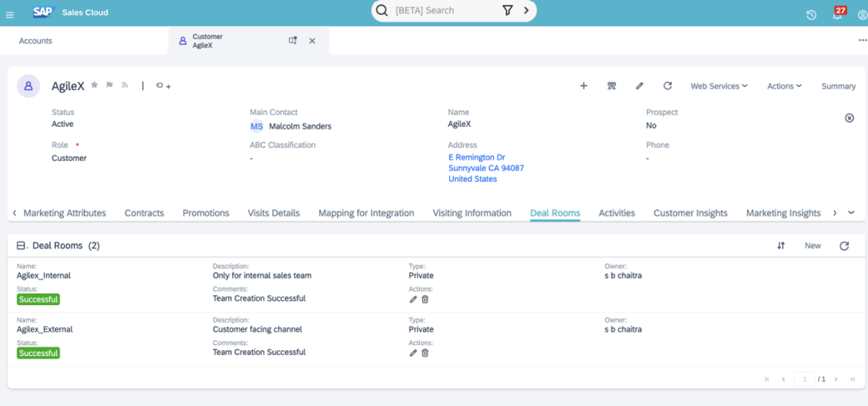Viewport: 868px width, 406px height.
Task: Open the notifications bell with 27 badge
Action: coord(837,13)
